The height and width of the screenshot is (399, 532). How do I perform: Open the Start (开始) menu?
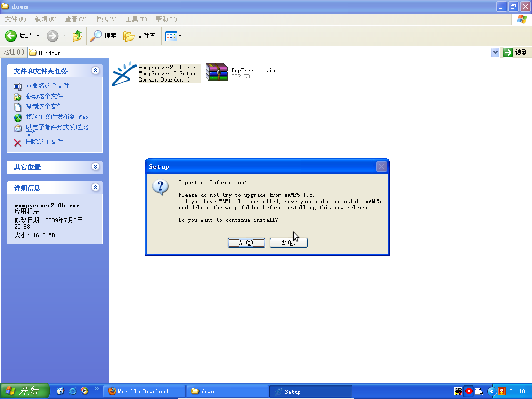25,391
